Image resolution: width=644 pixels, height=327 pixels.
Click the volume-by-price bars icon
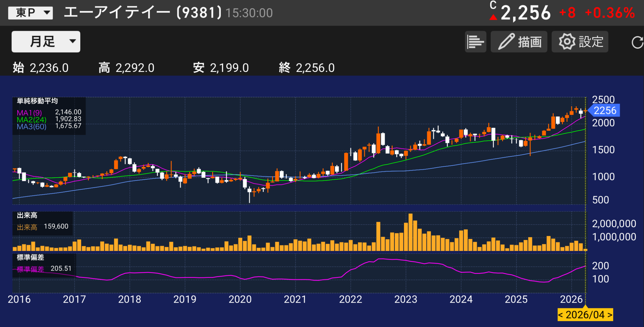[x=475, y=42]
